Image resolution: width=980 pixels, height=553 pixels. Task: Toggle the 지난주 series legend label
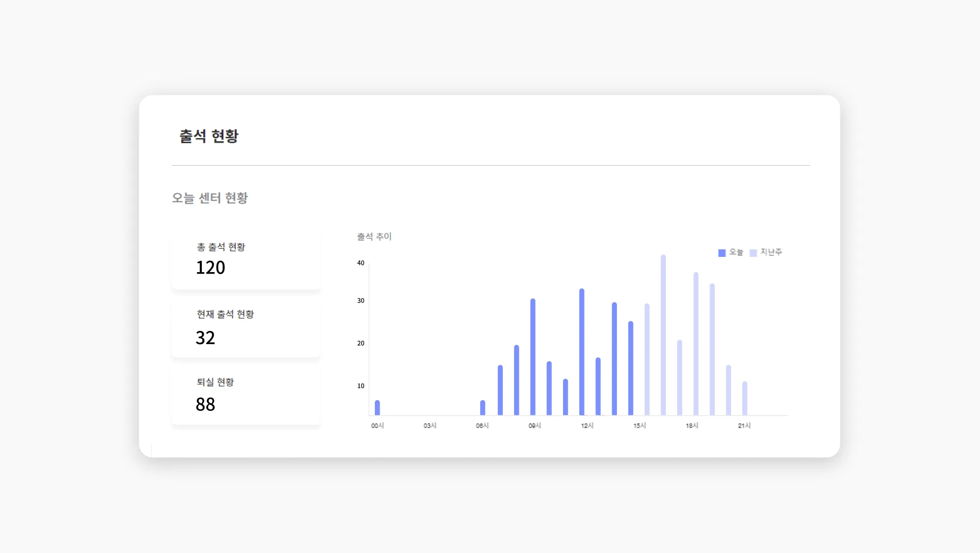pos(771,252)
